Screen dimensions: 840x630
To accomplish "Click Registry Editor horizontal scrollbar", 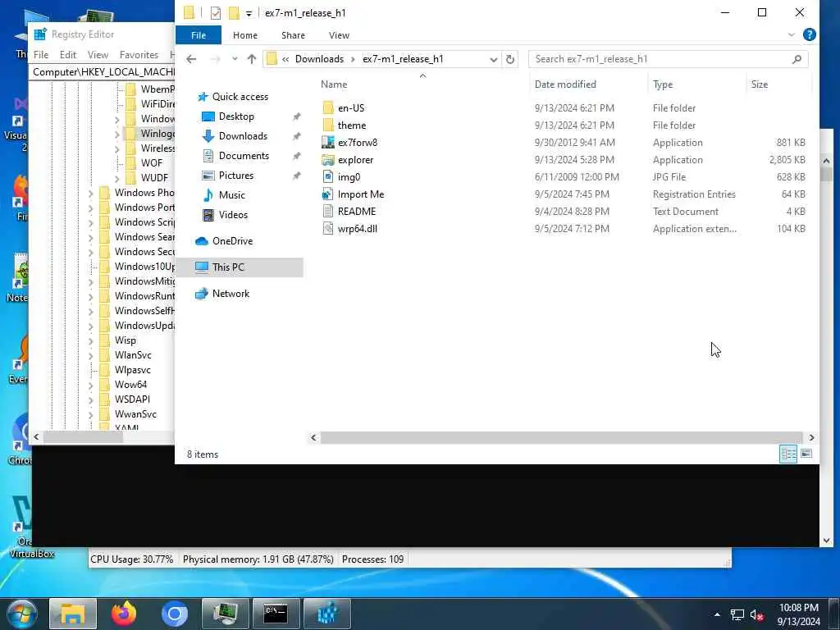I will (84, 437).
